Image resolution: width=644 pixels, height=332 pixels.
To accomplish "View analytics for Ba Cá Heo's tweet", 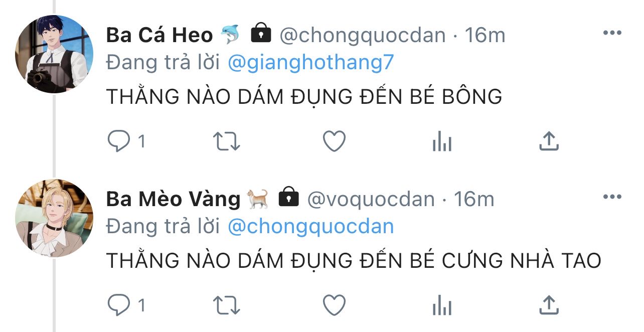I will point(442,142).
